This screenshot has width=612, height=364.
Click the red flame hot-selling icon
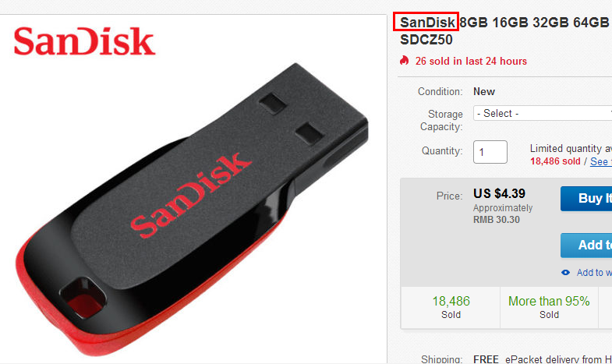tap(404, 61)
